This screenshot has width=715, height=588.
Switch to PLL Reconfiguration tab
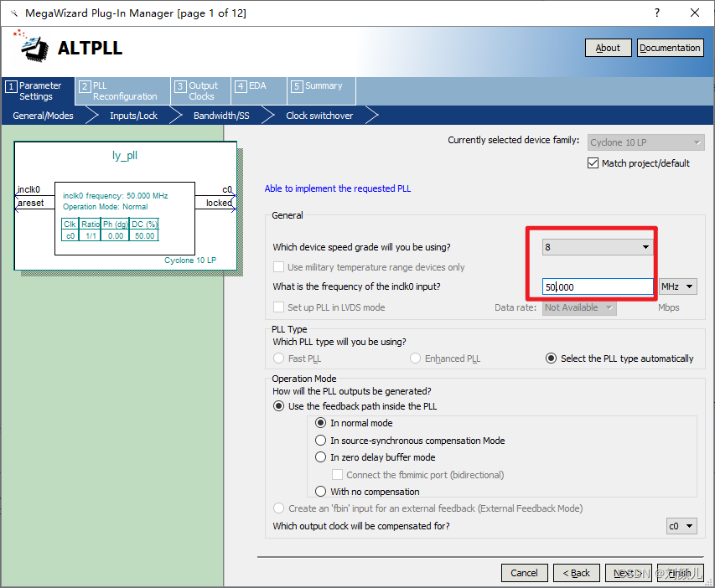click(x=122, y=91)
